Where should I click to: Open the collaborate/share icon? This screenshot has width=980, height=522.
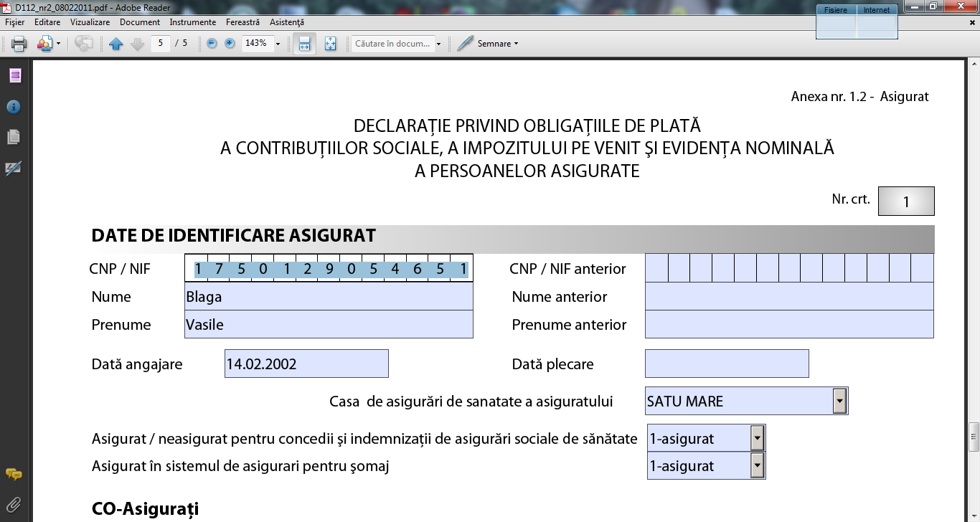click(45, 44)
